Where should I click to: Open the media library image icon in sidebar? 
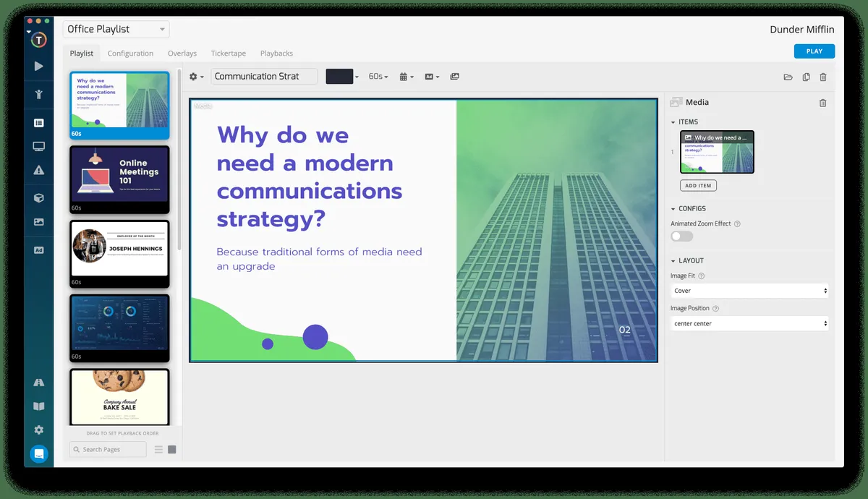[39, 222]
